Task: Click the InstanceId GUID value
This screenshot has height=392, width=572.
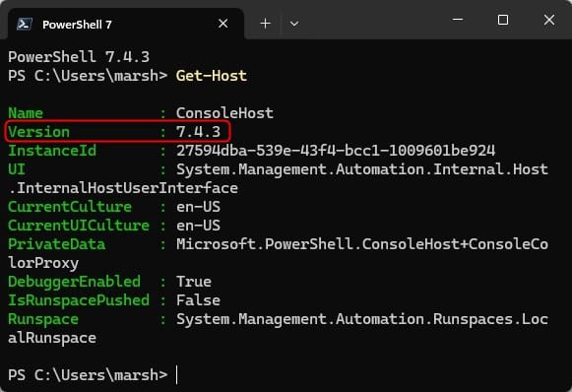Action: (336, 151)
